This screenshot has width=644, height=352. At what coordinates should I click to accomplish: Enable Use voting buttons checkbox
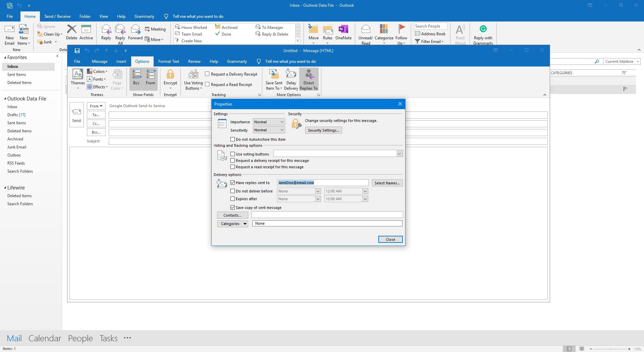(232, 154)
